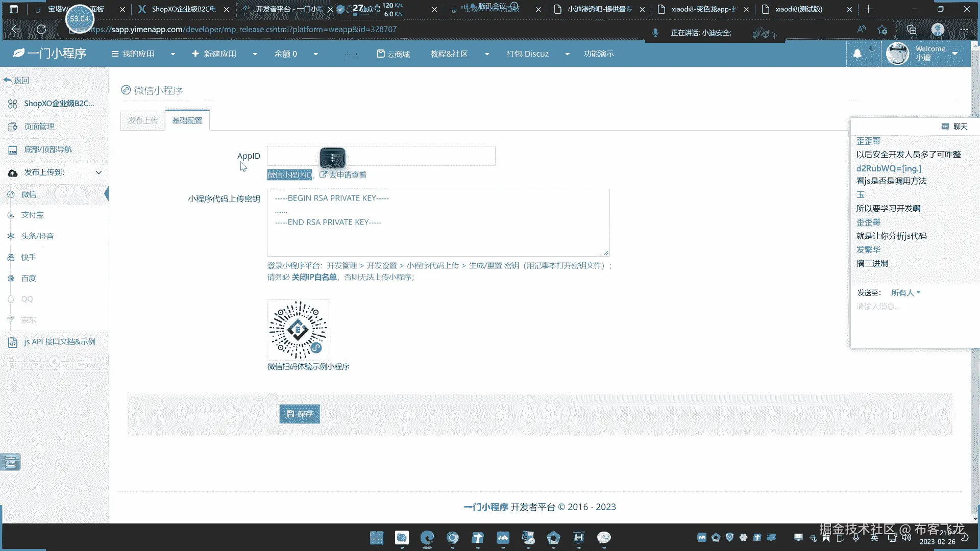This screenshot has height=551, width=980.
Task: Open 底部/顶部导航 in sidebar
Action: (x=47, y=149)
